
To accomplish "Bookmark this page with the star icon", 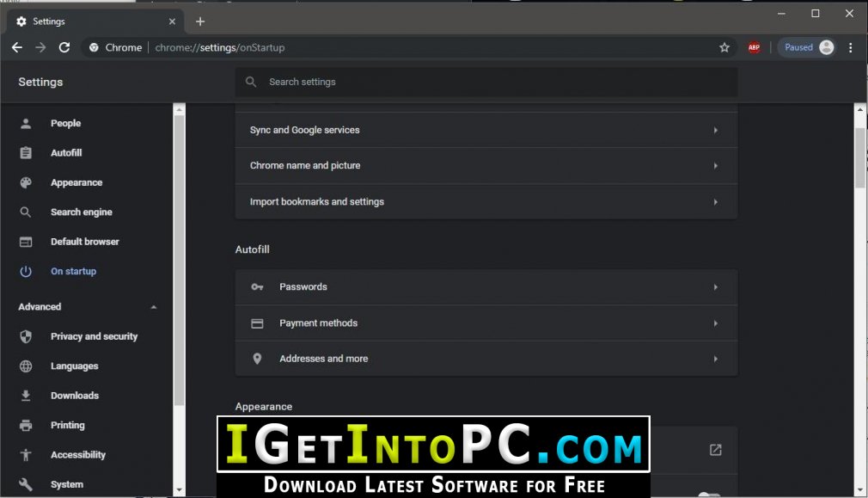I will tap(724, 47).
